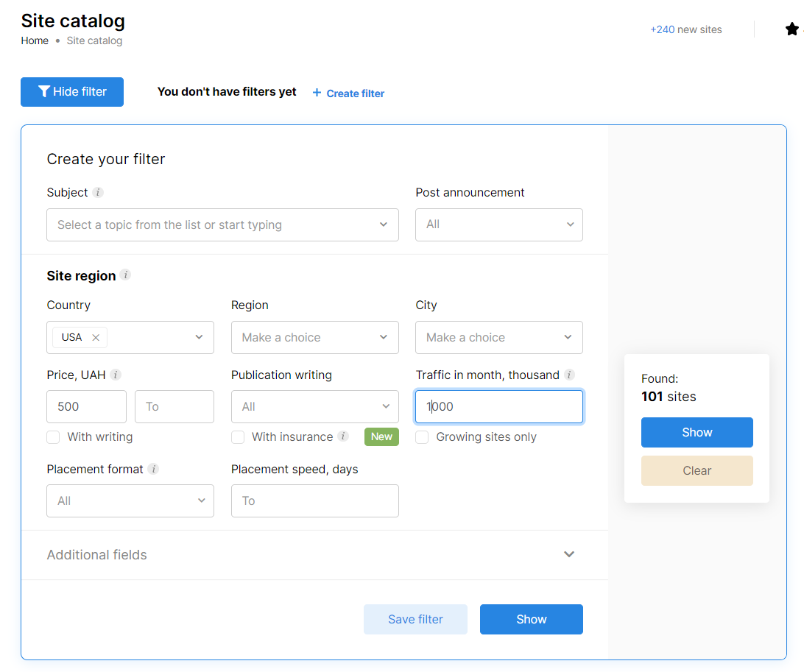Click the Clear button in Found panel
Screen dimensions: 804x672
[x=697, y=470]
